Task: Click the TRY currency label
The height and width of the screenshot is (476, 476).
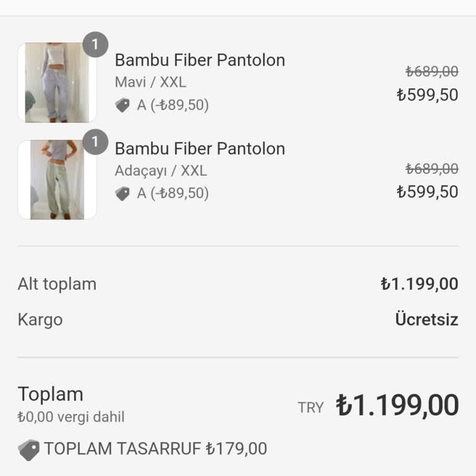Action: coord(311,408)
